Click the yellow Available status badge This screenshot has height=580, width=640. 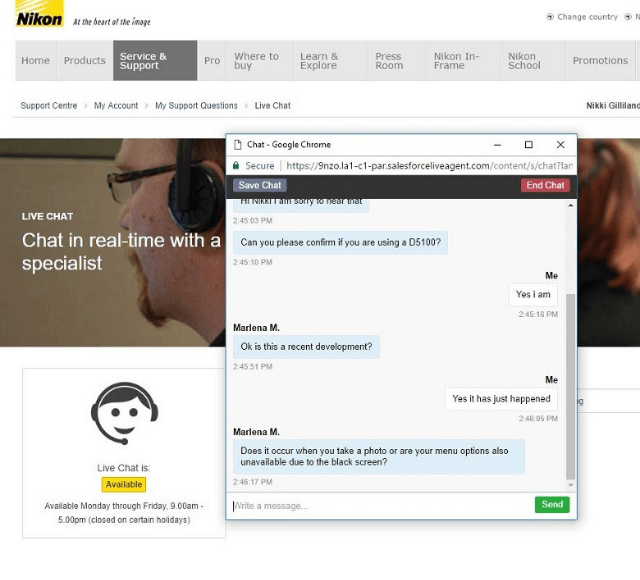tap(124, 484)
